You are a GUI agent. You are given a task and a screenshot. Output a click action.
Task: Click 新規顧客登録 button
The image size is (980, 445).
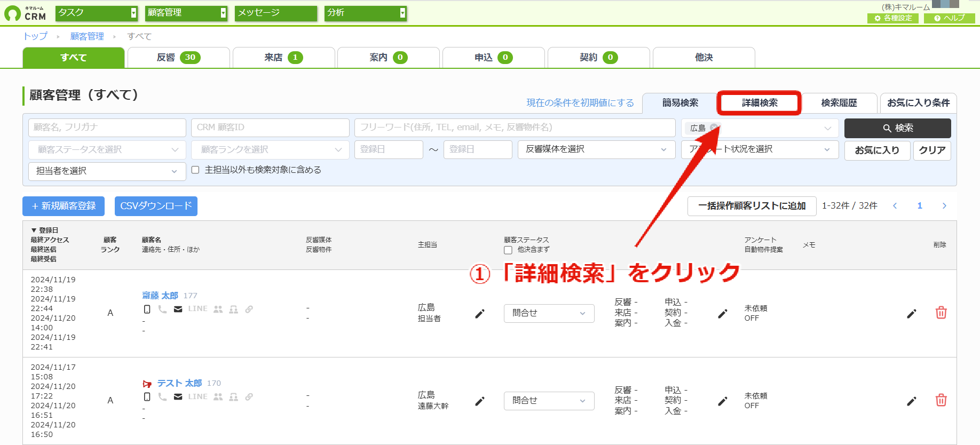coord(64,206)
